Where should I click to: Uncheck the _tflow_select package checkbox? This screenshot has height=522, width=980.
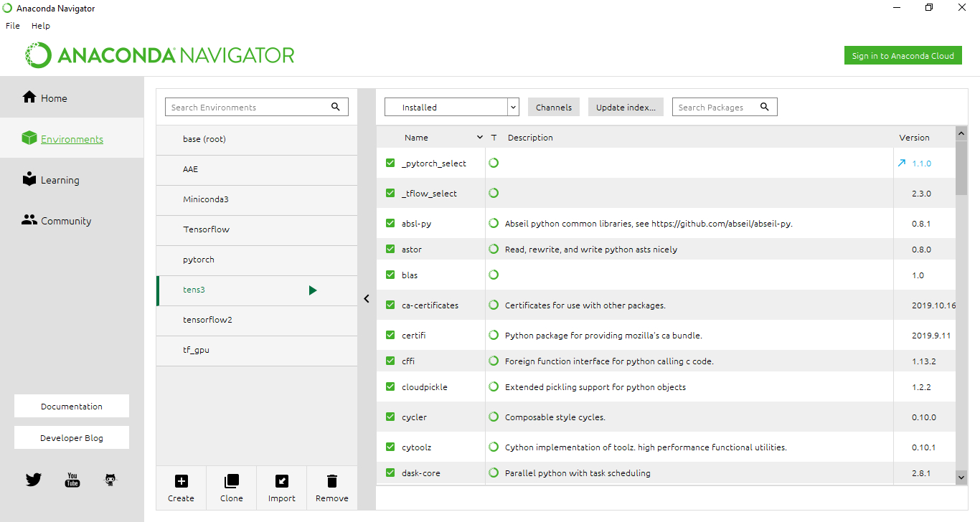click(390, 194)
